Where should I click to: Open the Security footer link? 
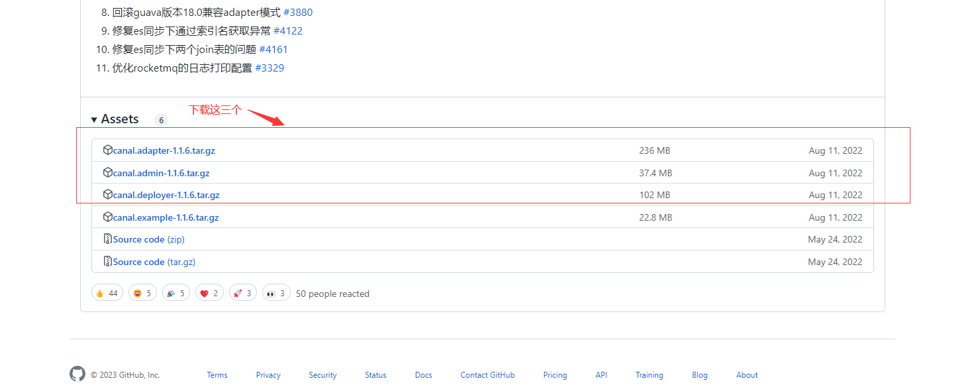[322, 375]
